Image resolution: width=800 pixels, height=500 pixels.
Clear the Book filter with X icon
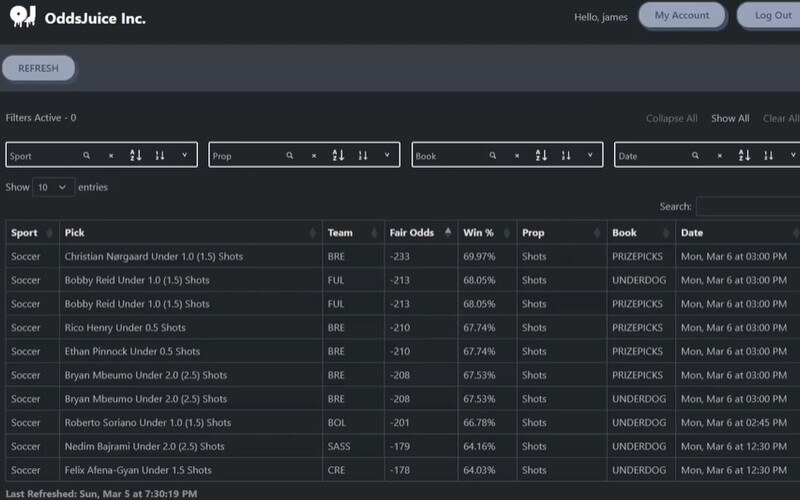tap(517, 156)
